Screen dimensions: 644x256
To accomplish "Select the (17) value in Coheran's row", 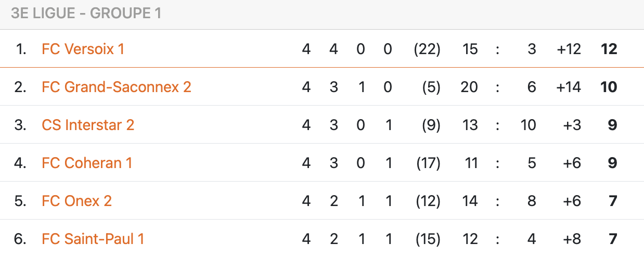I will (x=428, y=163).
